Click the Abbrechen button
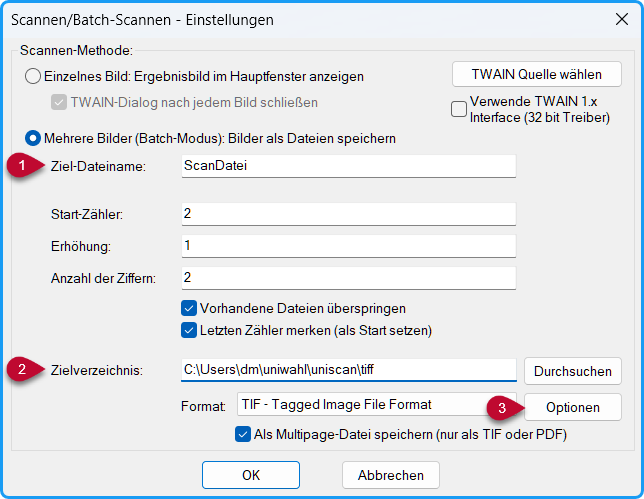Viewport: 644px width, 499px height. click(391, 475)
